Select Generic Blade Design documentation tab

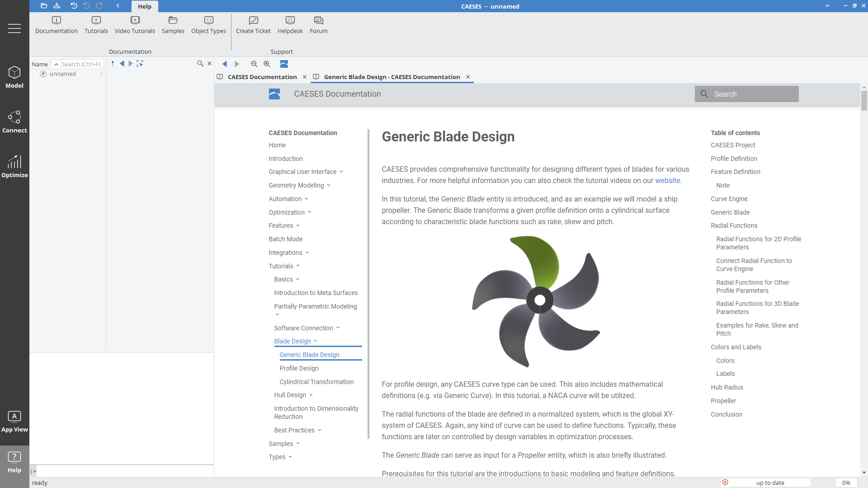pos(392,77)
